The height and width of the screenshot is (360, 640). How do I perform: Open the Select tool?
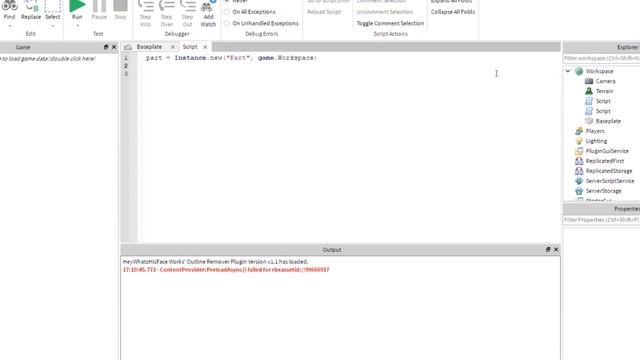pyautogui.click(x=53, y=10)
